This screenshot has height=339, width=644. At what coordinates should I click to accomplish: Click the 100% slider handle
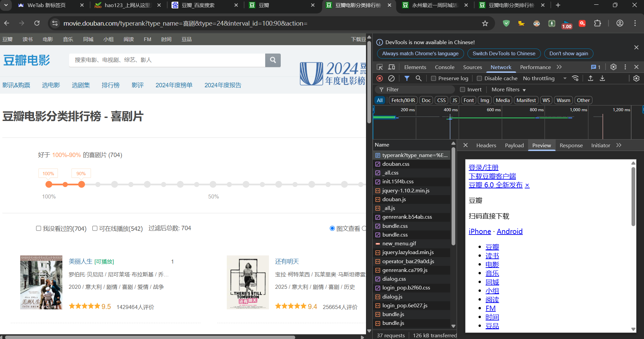[49, 184]
